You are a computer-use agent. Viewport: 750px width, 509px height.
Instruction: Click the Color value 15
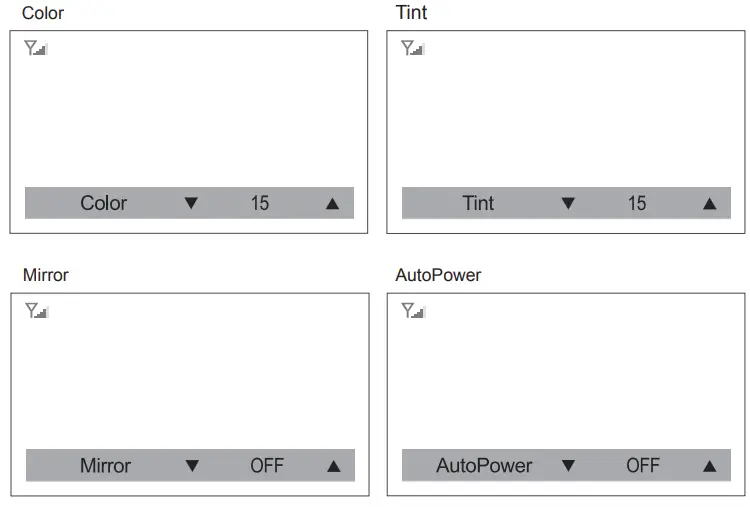[260, 203]
